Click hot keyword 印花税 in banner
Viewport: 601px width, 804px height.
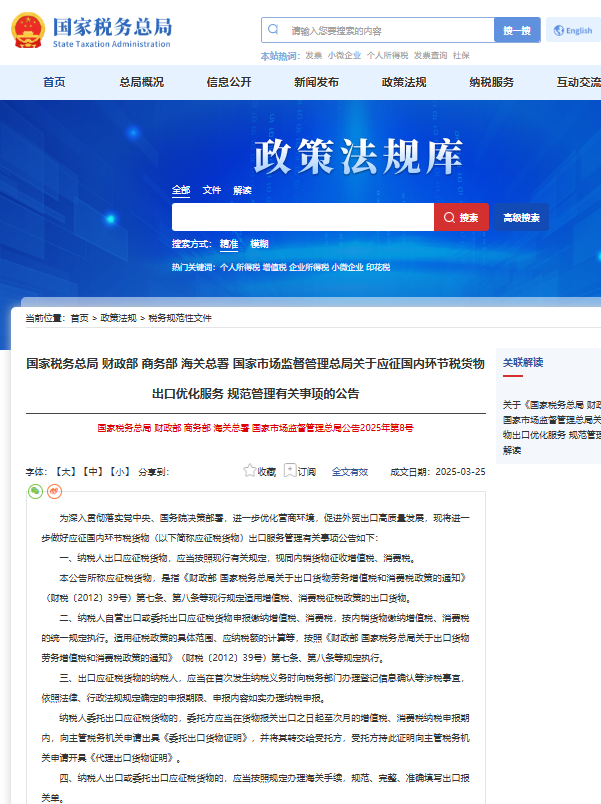[378, 267]
